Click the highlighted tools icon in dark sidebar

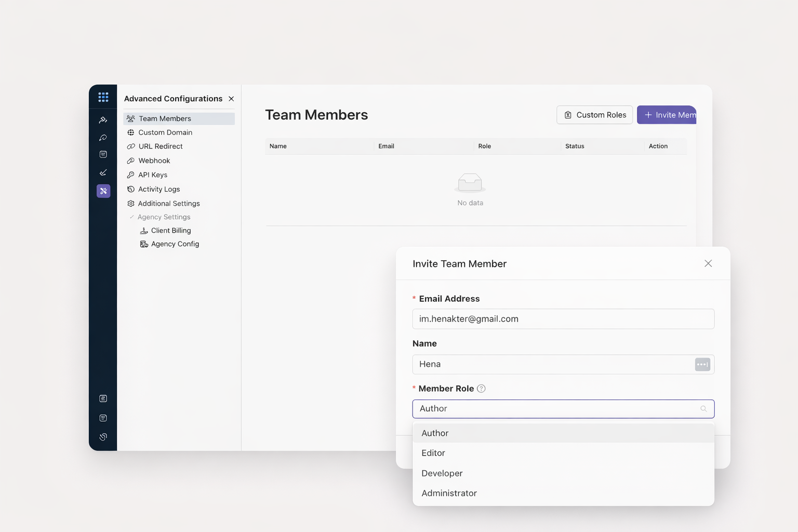click(x=103, y=191)
